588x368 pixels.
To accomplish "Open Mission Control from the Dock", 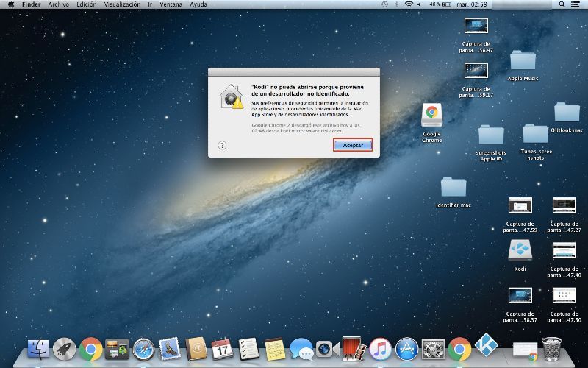I will point(117,349).
